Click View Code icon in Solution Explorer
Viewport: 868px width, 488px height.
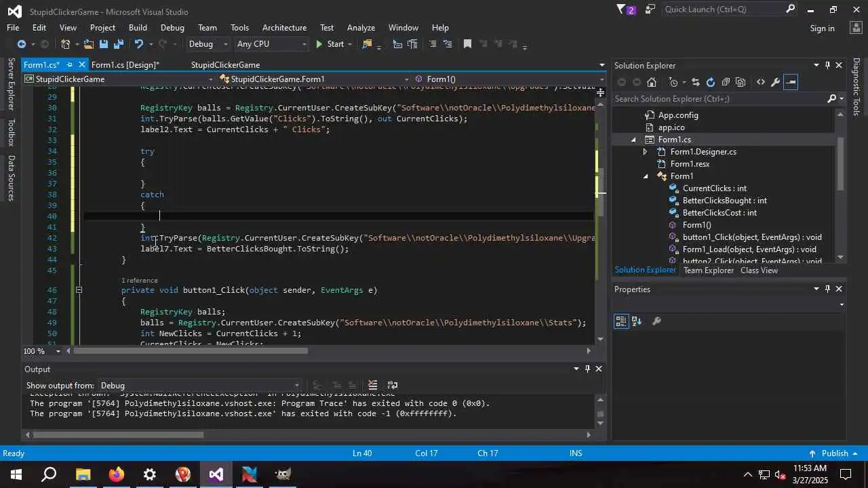(x=761, y=82)
